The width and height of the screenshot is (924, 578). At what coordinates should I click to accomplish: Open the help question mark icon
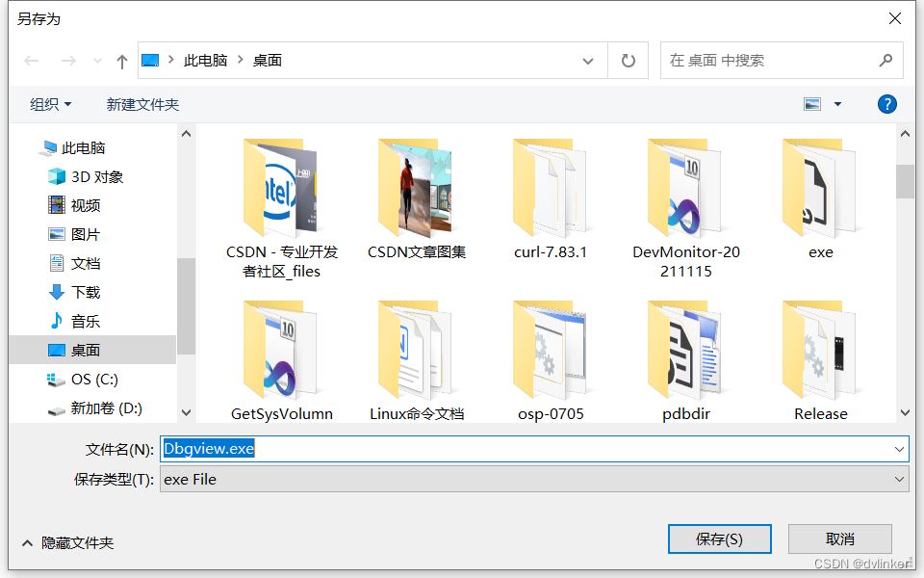click(x=887, y=104)
